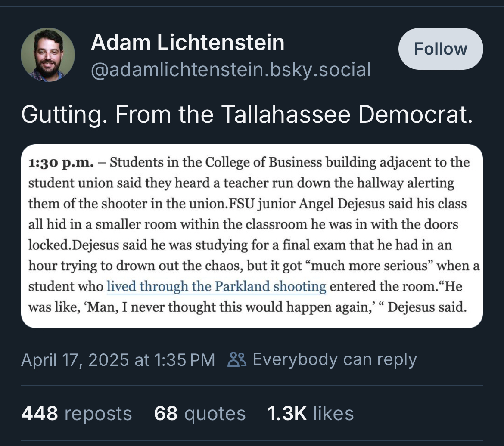
Task: Click the 'lived through the Parkland shooting' link
Action: (x=216, y=286)
